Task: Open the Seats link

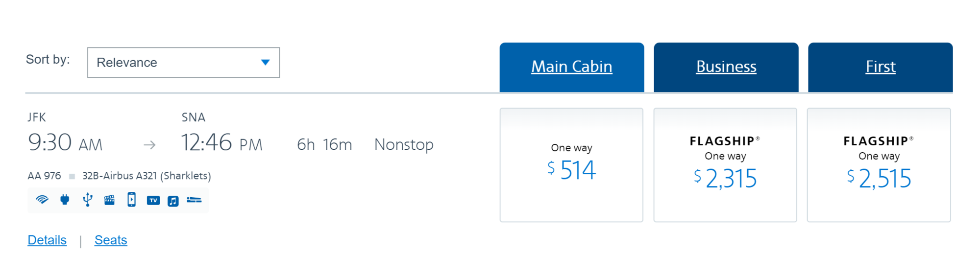Action: (x=111, y=240)
